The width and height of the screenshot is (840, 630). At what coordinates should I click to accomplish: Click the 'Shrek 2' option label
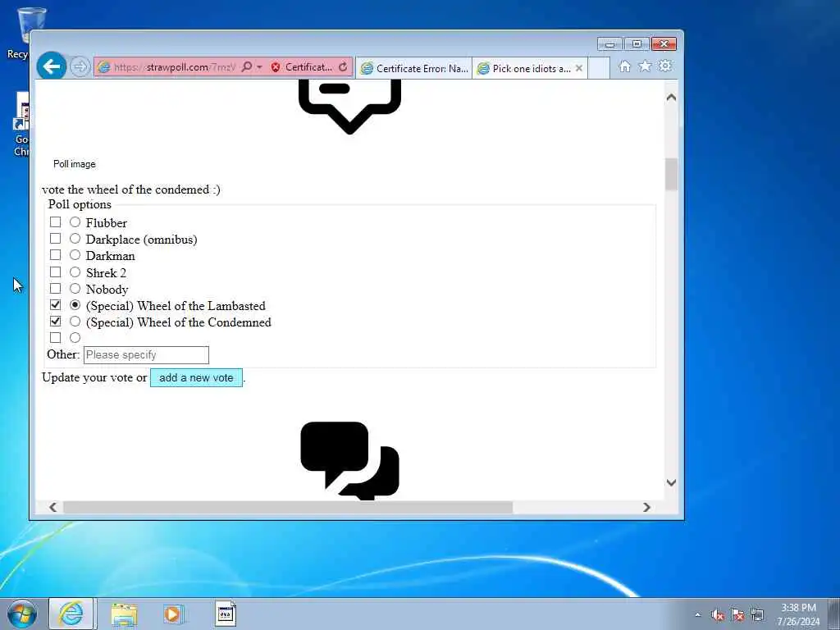(x=106, y=272)
